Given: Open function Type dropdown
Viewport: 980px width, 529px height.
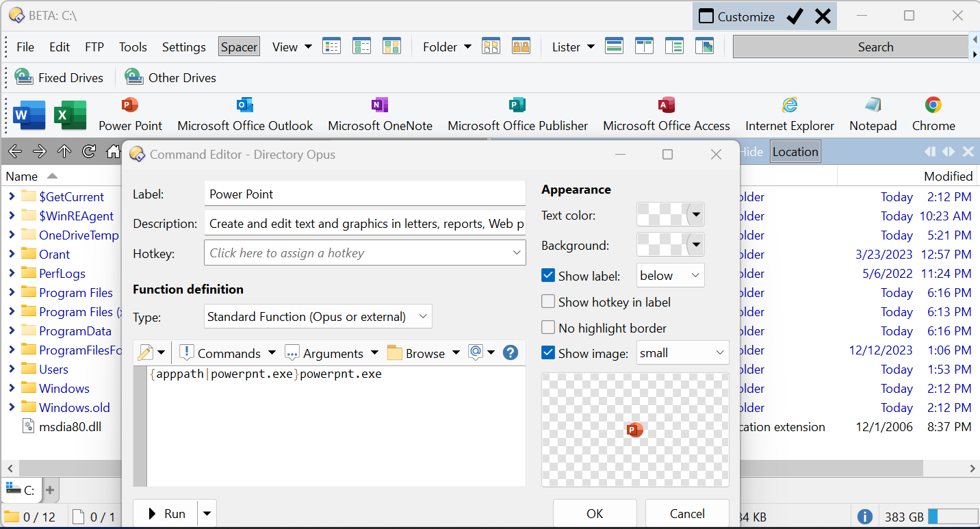Looking at the screenshot, I should [318, 316].
